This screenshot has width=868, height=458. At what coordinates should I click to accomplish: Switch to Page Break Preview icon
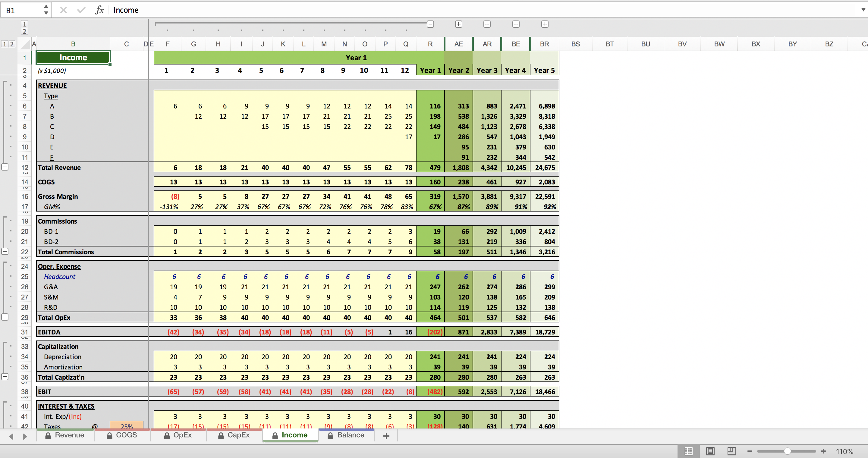(x=731, y=451)
